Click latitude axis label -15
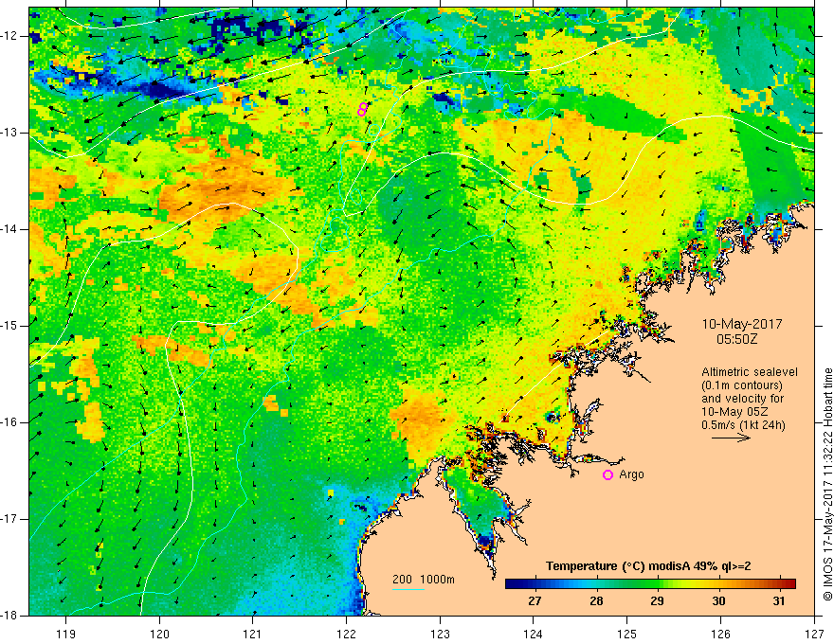The height and width of the screenshot is (644, 834). click(x=9, y=326)
